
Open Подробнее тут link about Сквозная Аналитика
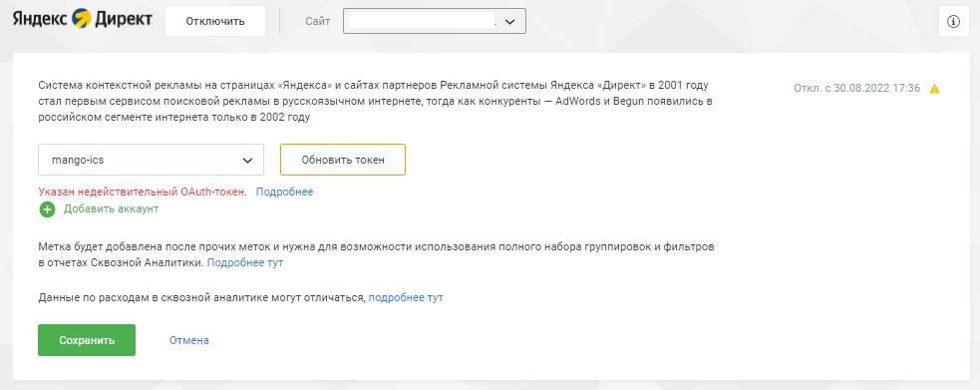click(x=245, y=262)
